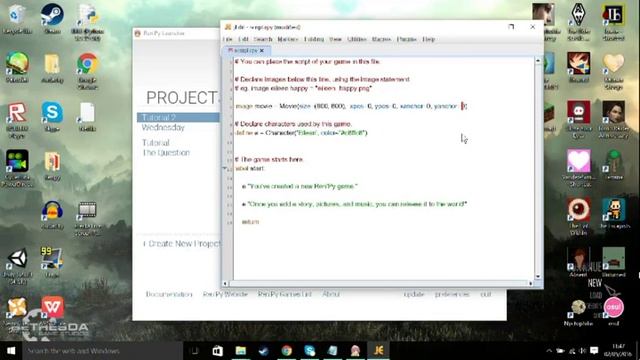Open the Edit menu in jEdit
640x360 pixels.
point(243,39)
